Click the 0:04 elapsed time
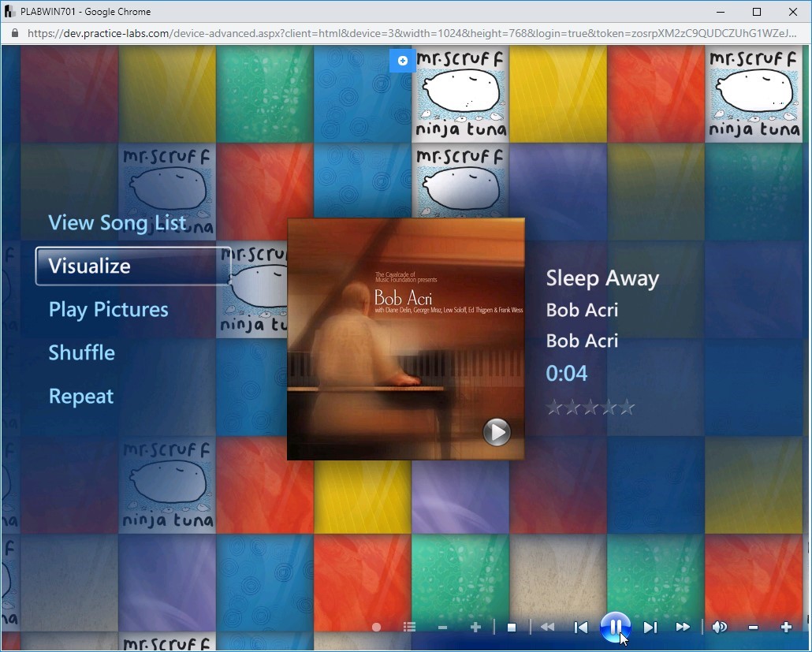This screenshot has height=652, width=812. click(567, 374)
